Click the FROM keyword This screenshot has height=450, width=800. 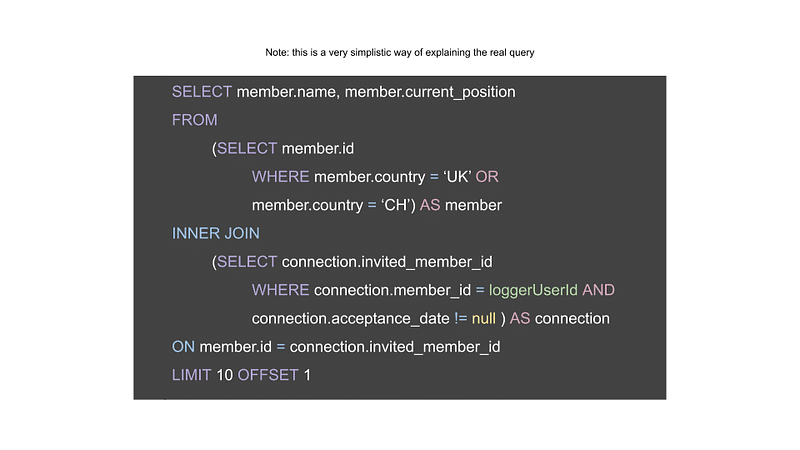pyautogui.click(x=194, y=120)
